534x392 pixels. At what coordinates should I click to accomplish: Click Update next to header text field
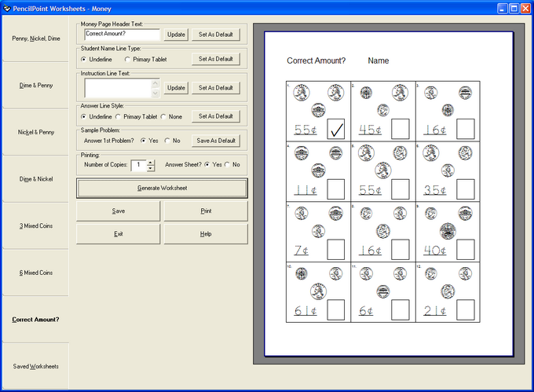(176, 35)
